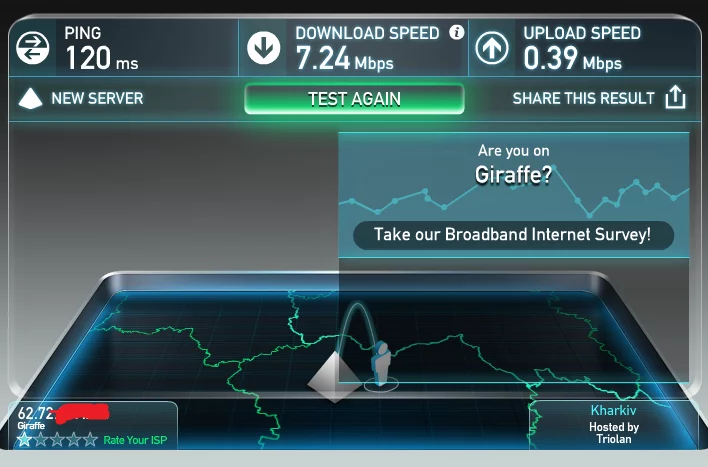Click the green Test Again button
Image resolution: width=708 pixels, height=467 pixels.
coord(354,99)
